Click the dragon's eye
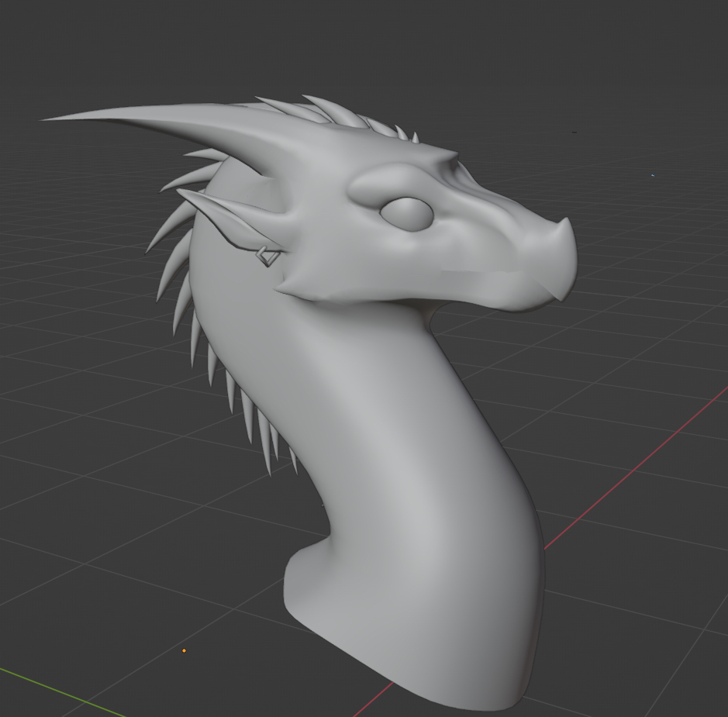The image size is (728, 717). pyautogui.click(x=408, y=213)
